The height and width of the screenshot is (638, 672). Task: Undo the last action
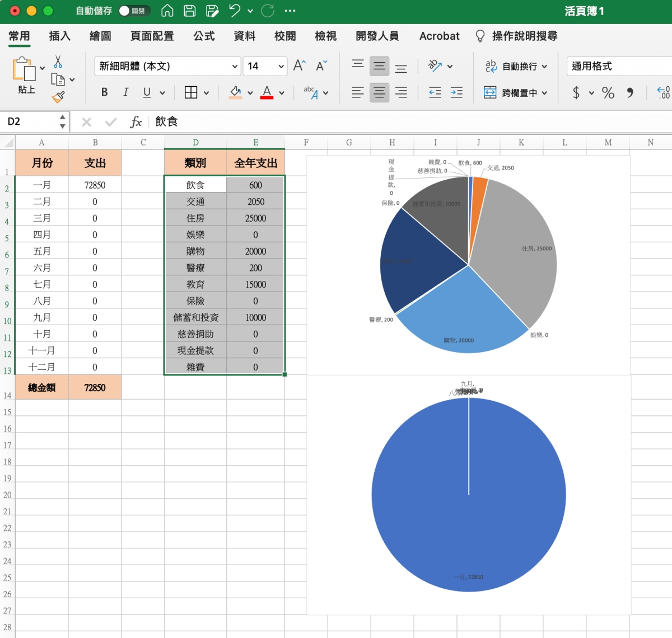[x=235, y=11]
